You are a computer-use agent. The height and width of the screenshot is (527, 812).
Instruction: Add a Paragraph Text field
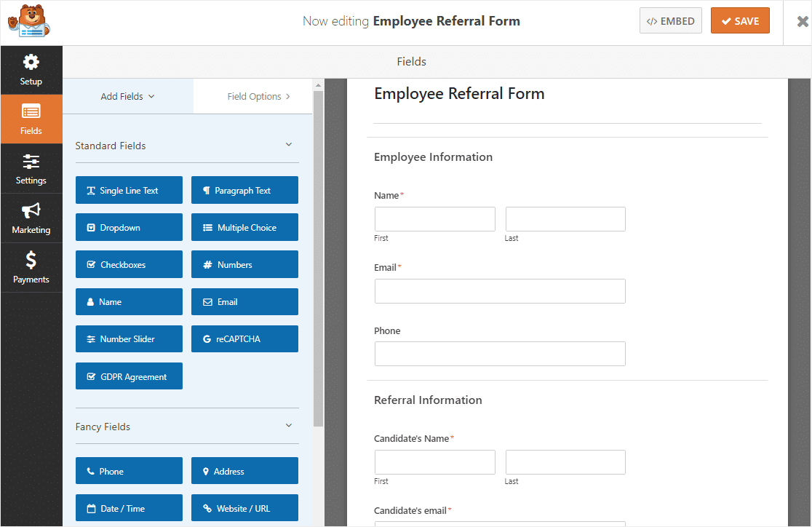pyautogui.click(x=244, y=190)
